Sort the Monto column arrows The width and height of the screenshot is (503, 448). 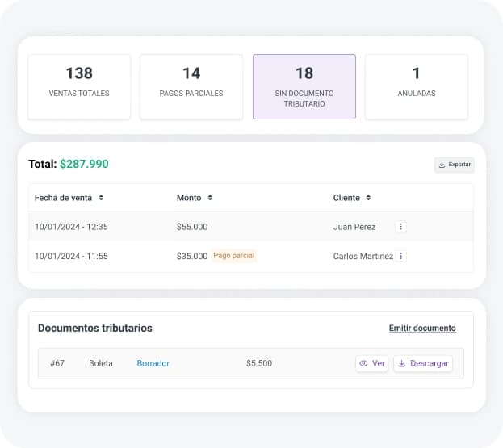[x=210, y=198]
